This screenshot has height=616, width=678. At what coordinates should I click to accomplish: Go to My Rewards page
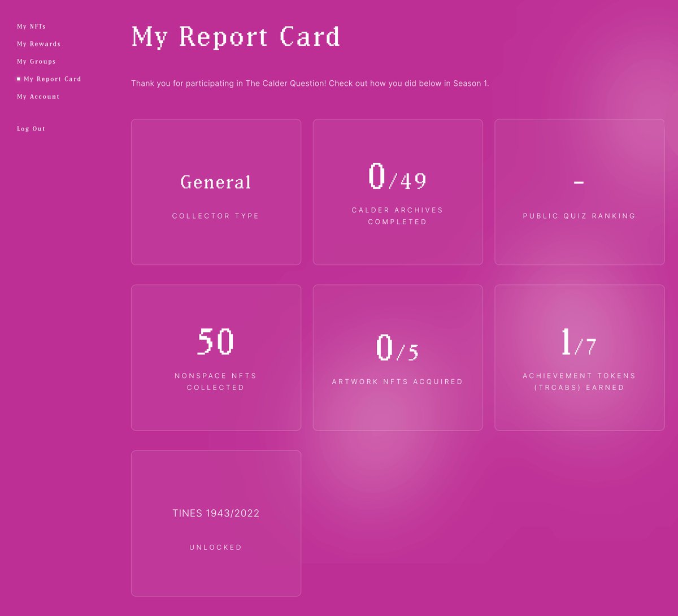pos(38,44)
